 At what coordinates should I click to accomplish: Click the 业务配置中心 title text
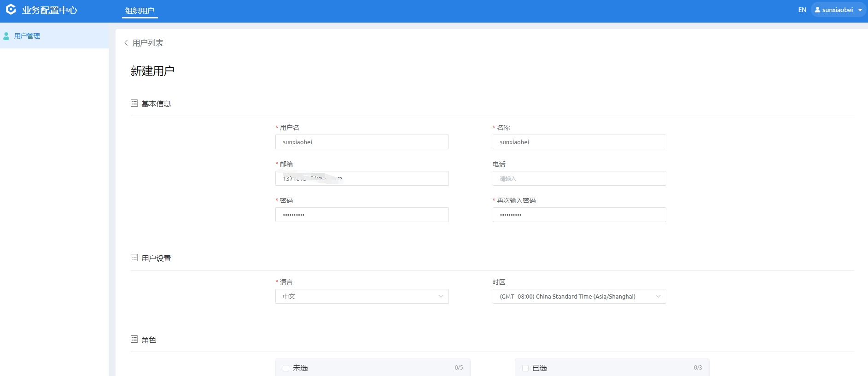pos(50,10)
